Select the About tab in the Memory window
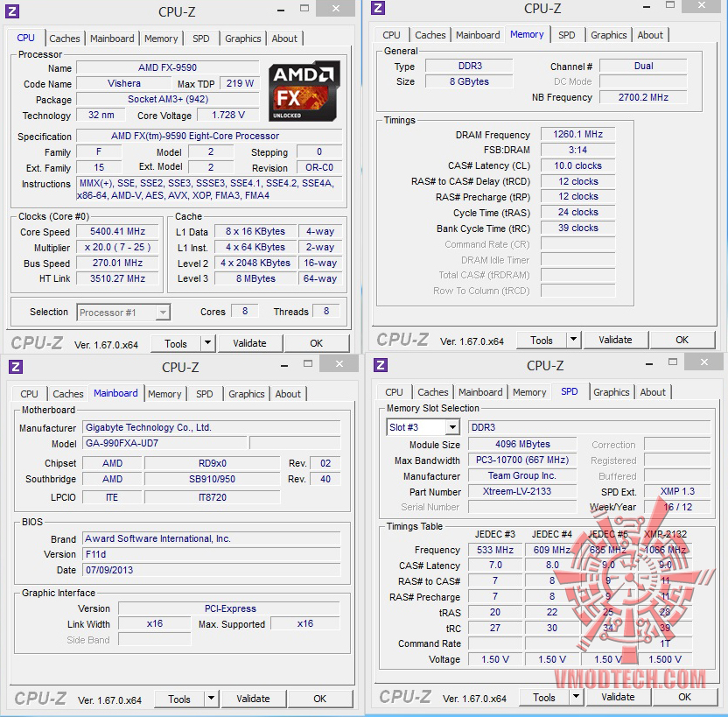Viewport: 728px width, 717px height. click(650, 35)
